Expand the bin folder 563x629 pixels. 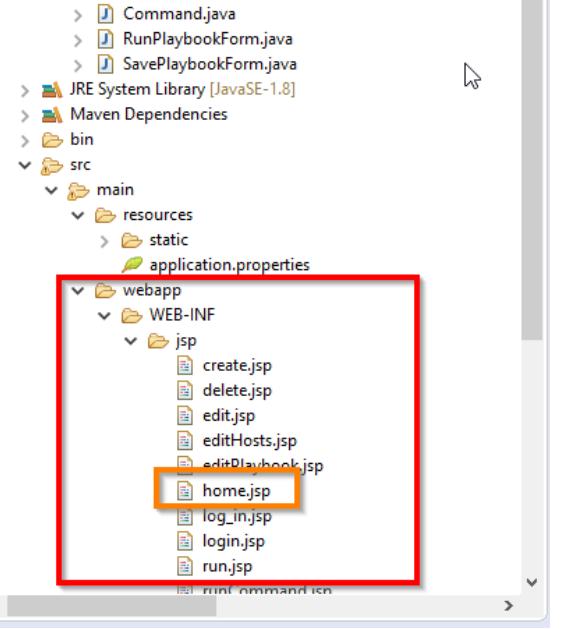[25, 140]
